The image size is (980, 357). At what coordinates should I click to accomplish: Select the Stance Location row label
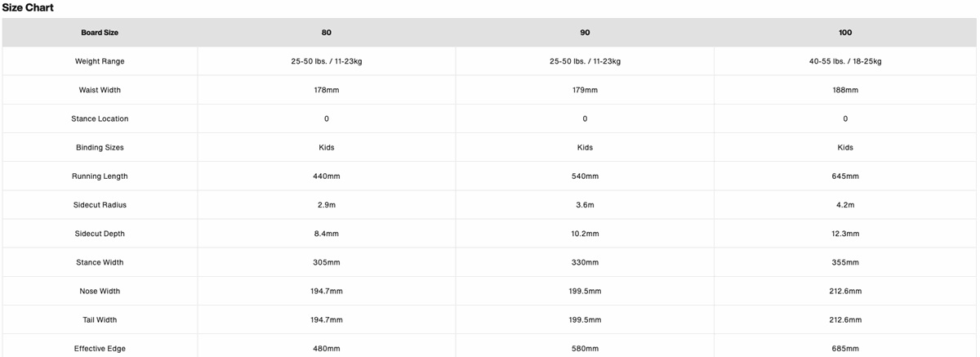pyautogui.click(x=100, y=118)
